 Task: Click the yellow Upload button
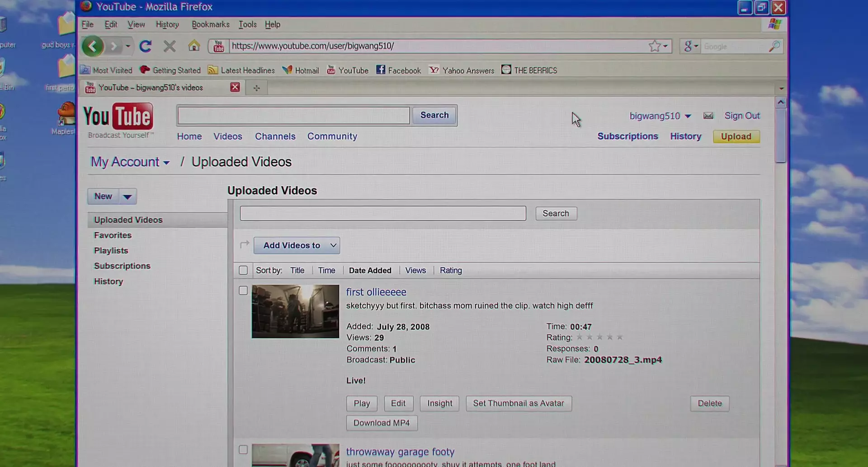tap(736, 136)
